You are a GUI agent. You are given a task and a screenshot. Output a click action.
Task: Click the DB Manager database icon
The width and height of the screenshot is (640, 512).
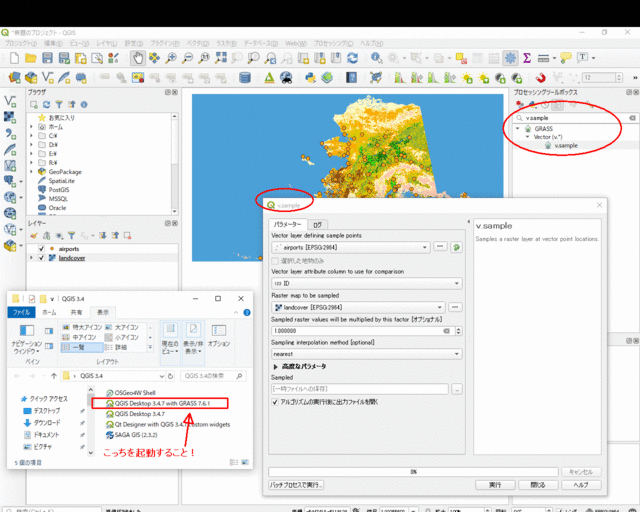[245, 77]
